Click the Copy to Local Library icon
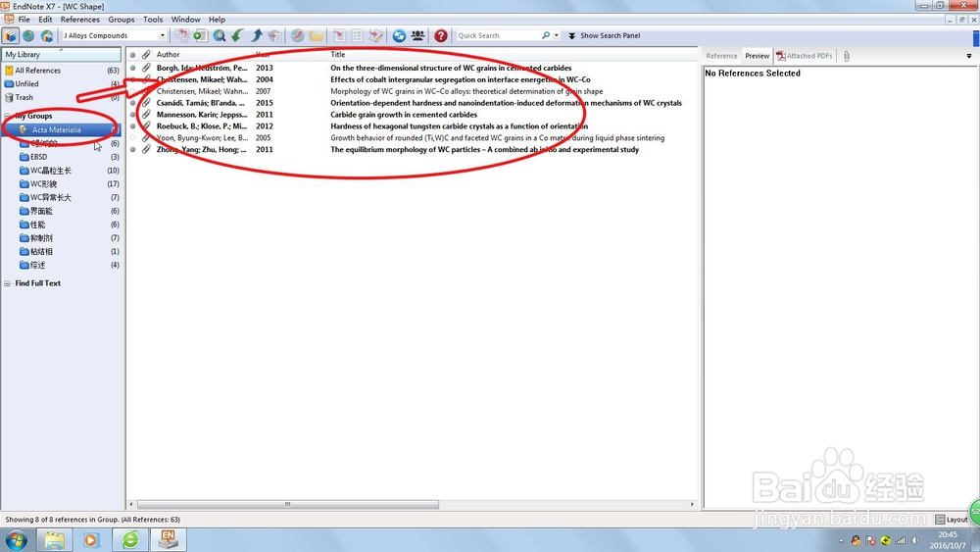The image size is (980, 552). 181,35
